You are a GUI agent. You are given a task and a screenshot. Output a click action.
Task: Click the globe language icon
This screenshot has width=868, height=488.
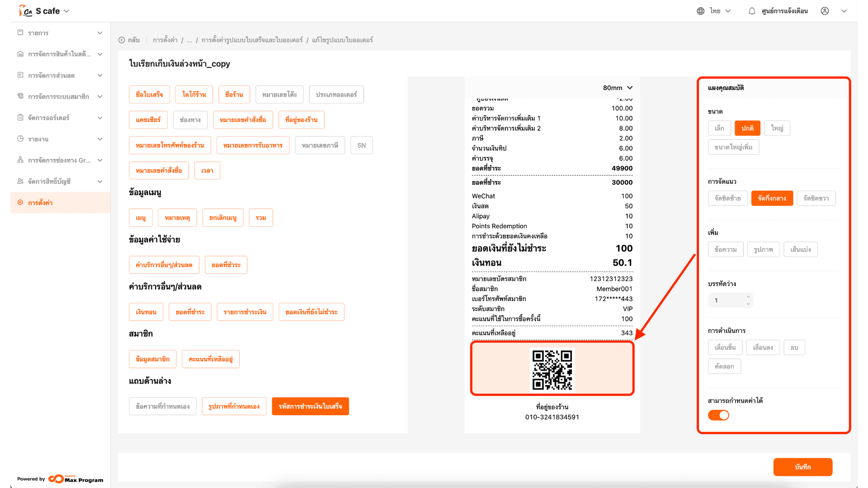[700, 11]
